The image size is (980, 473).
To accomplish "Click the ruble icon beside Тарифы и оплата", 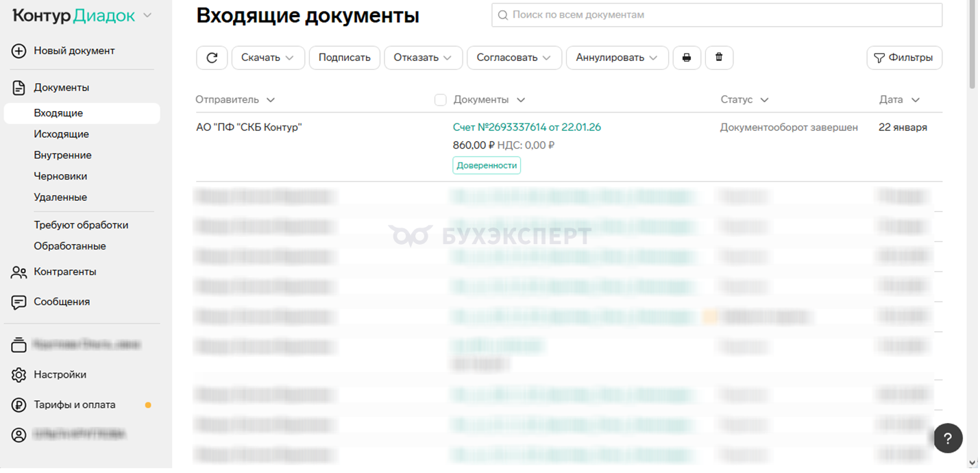I will [x=19, y=405].
